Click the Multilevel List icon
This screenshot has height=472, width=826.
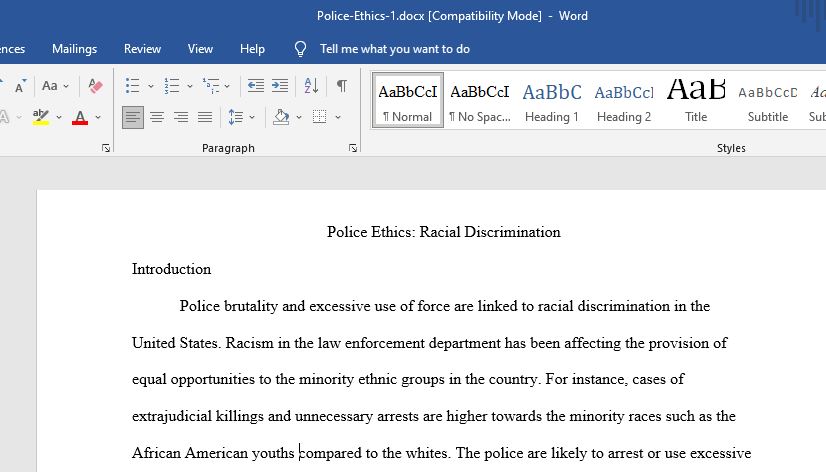coord(211,85)
